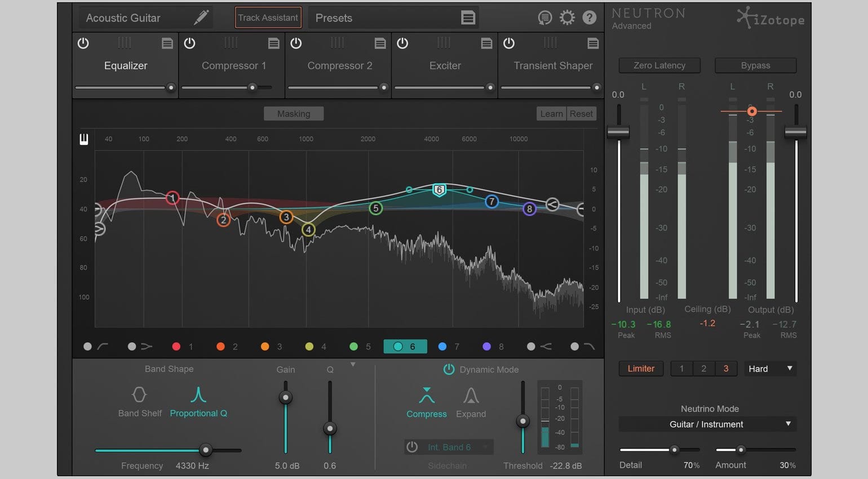The image size is (868, 479).
Task: Click the band Frequency slider handle
Action: pos(206,450)
